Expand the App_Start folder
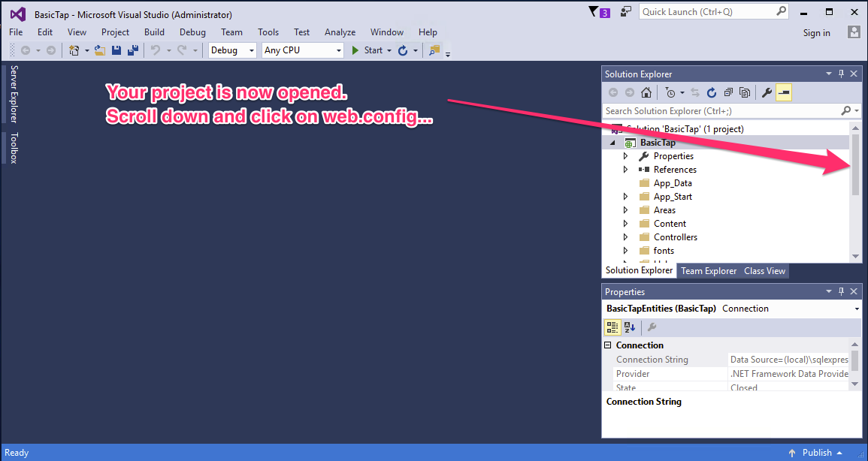The image size is (868, 461). [x=625, y=197]
